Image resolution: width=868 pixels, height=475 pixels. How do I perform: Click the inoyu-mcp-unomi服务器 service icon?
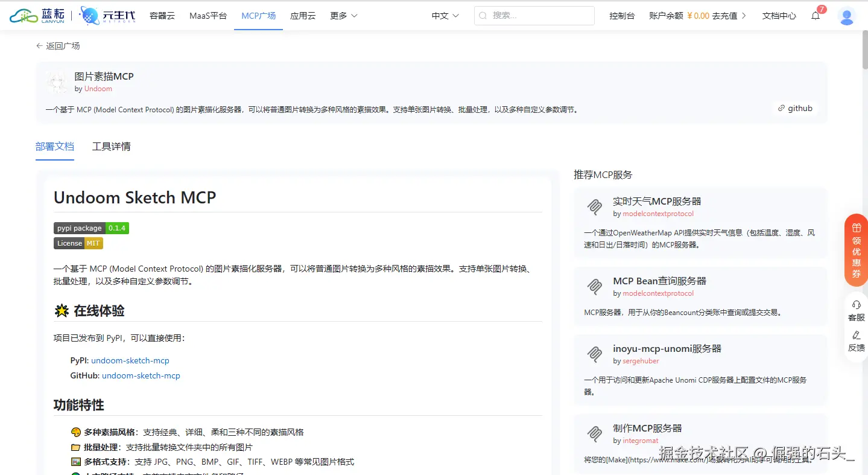click(594, 354)
